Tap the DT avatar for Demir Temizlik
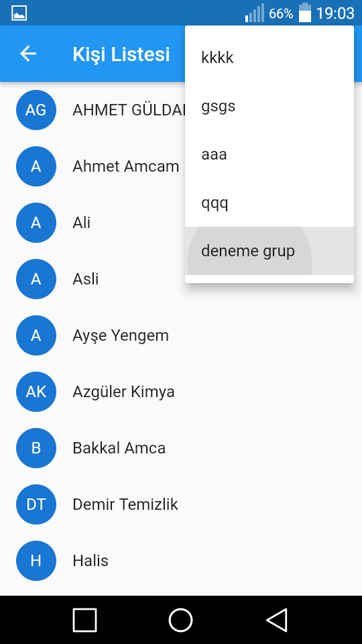The image size is (362, 644). 36,504
